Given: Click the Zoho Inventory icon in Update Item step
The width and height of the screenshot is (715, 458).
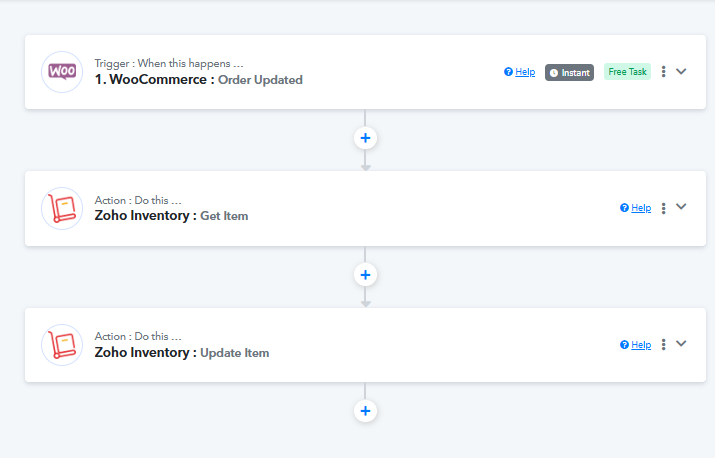Looking at the screenshot, I should tap(62, 345).
